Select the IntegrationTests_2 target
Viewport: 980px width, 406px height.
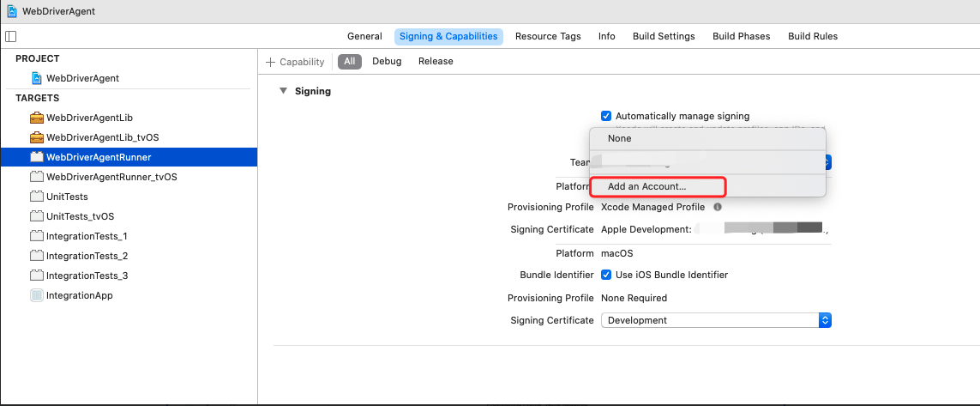coord(87,256)
